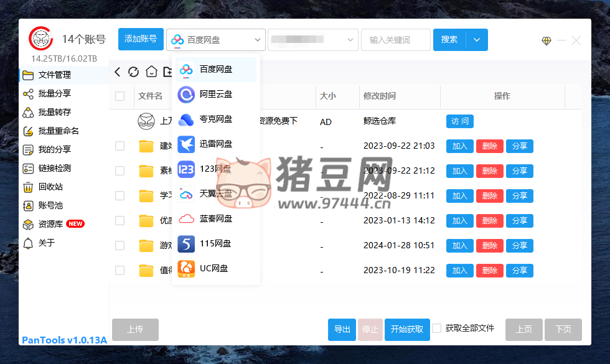
Task: Click the 14.25TB/16.02TB storage text
Action: tap(64, 58)
